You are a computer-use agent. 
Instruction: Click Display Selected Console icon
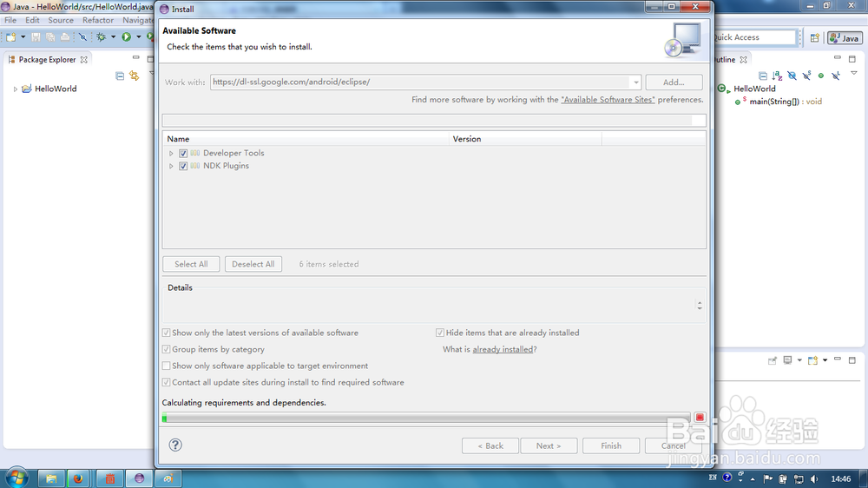click(788, 360)
